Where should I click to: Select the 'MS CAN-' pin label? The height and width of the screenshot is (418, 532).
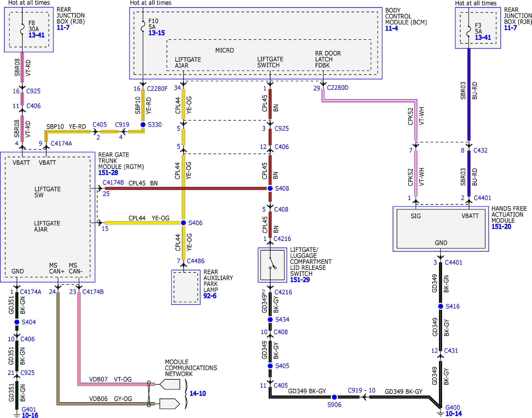76,268
